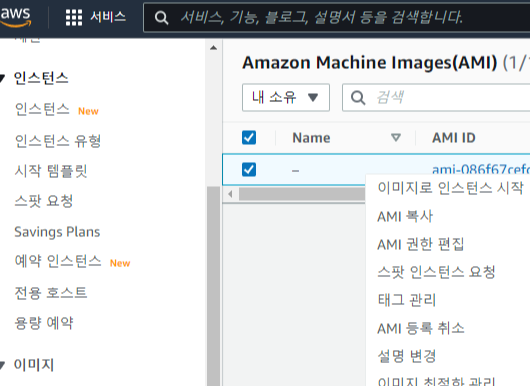Choose AMI 등록 취소 from context menu
The width and height of the screenshot is (530, 386).
[421, 328]
